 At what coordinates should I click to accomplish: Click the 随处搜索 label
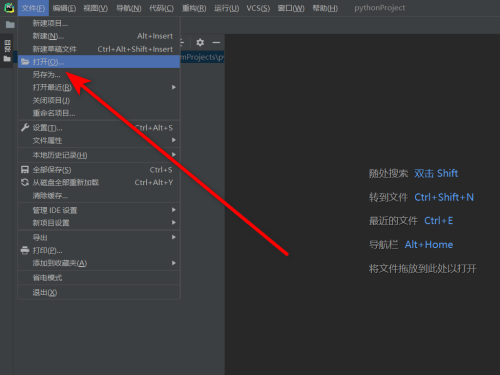388,173
